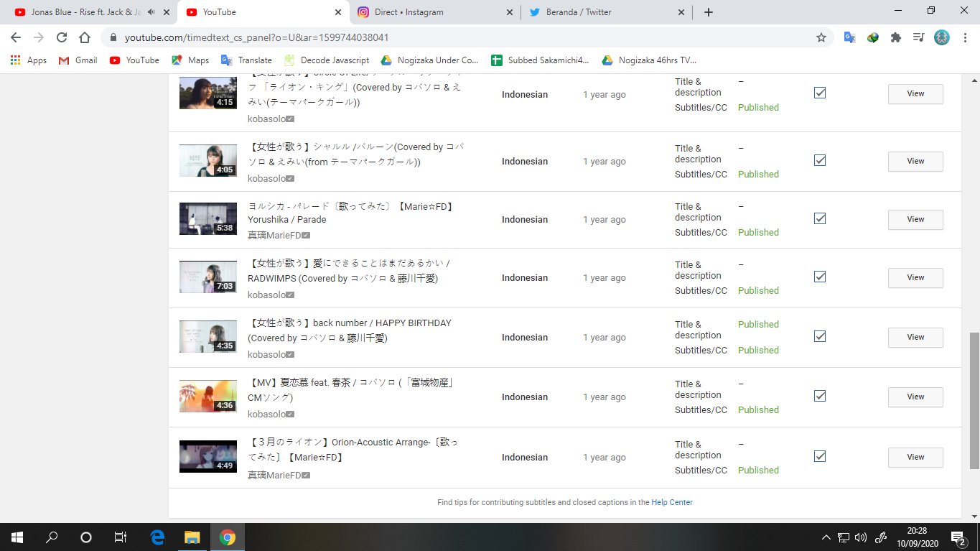This screenshot has height=551, width=980.
Task: Open the media control icon in toolbar
Action: [x=918, y=37]
